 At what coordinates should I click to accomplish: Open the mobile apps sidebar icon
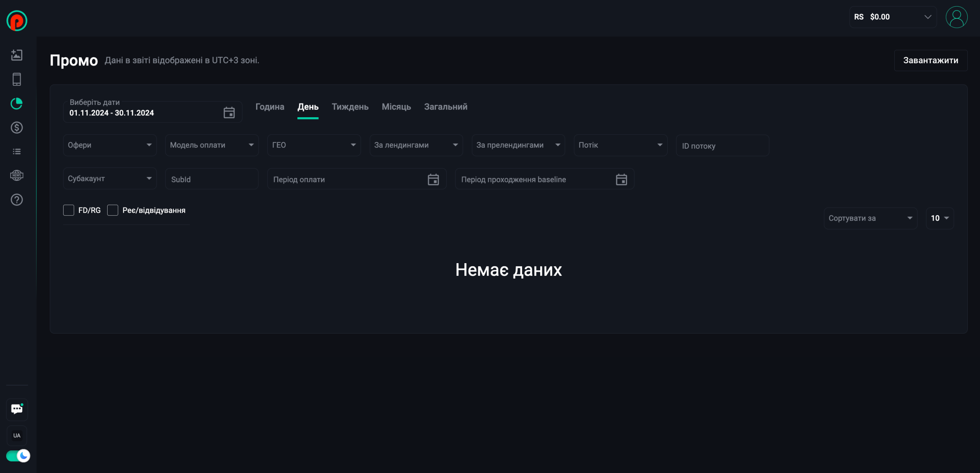(x=16, y=79)
